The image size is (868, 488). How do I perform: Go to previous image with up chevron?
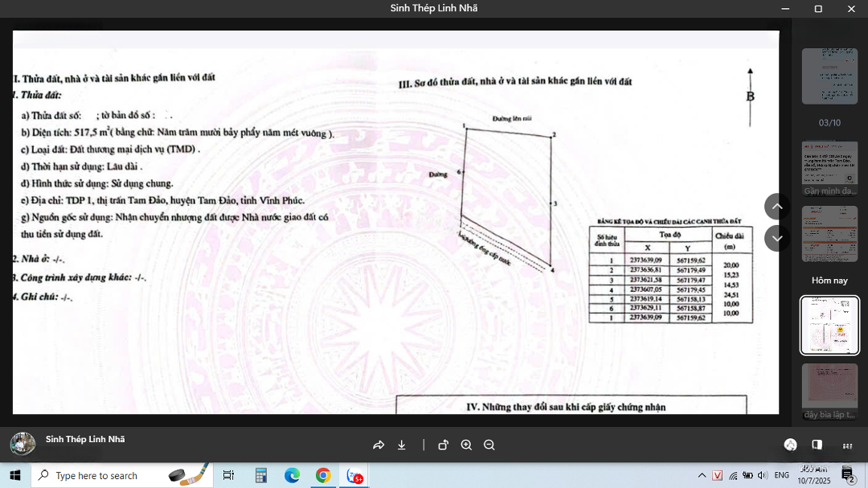click(x=777, y=207)
